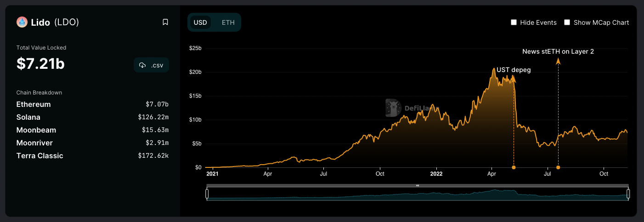This screenshot has width=644, height=222.
Task: Click the Lido logo icon
Action: coord(22,22)
